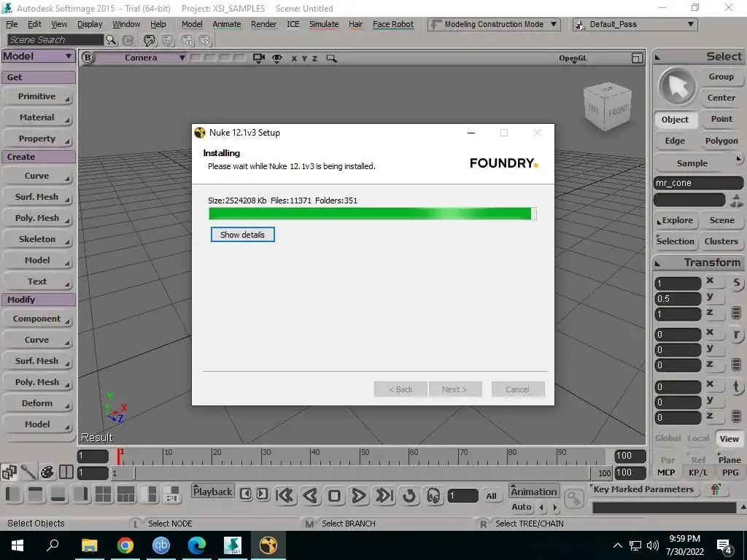Viewport: 747px width, 560px height.
Task: Select the Edge filter button
Action: (675, 141)
